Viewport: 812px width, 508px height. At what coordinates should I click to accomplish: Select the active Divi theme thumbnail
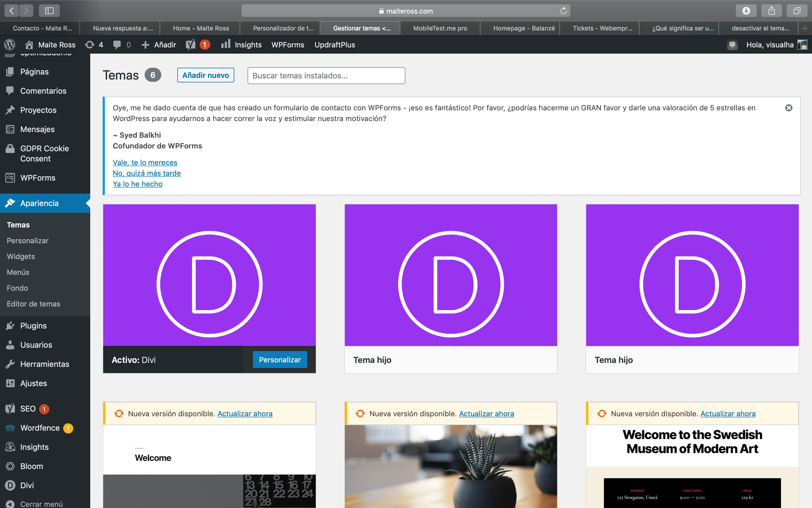coord(209,275)
